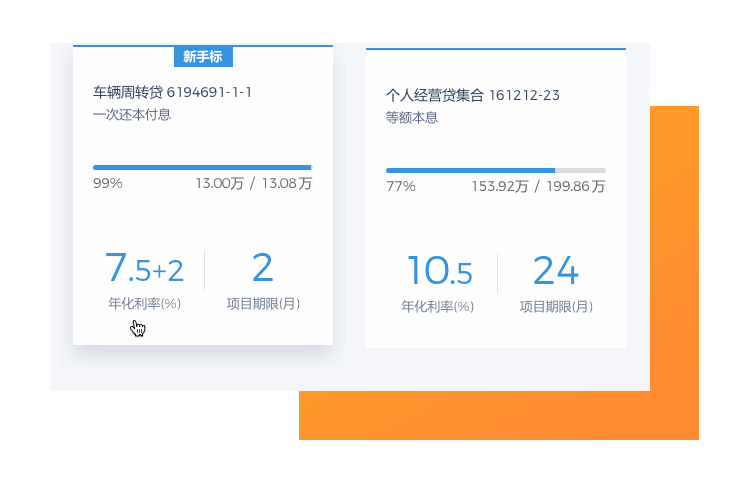Viewport: 749px width, 480px height.
Task: Click the 77% funded progress bar
Action: (x=495, y=170)
